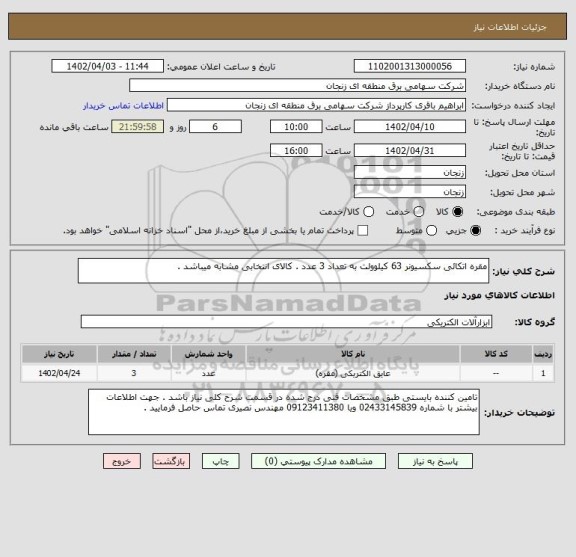Click the delivery city زنجان field

[410, 192]
